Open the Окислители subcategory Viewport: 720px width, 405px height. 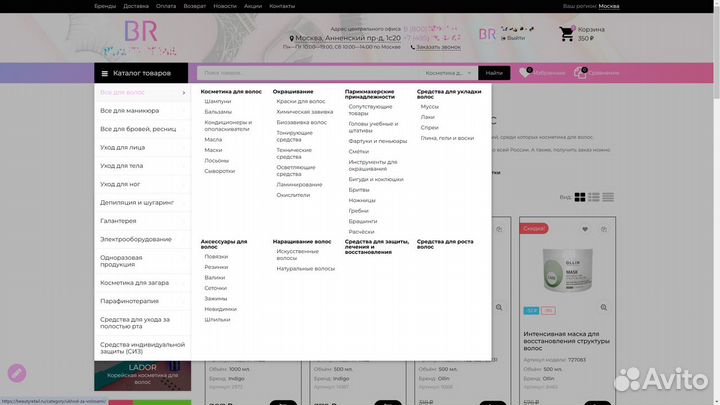pyautogui.click(x=293, y=195)
